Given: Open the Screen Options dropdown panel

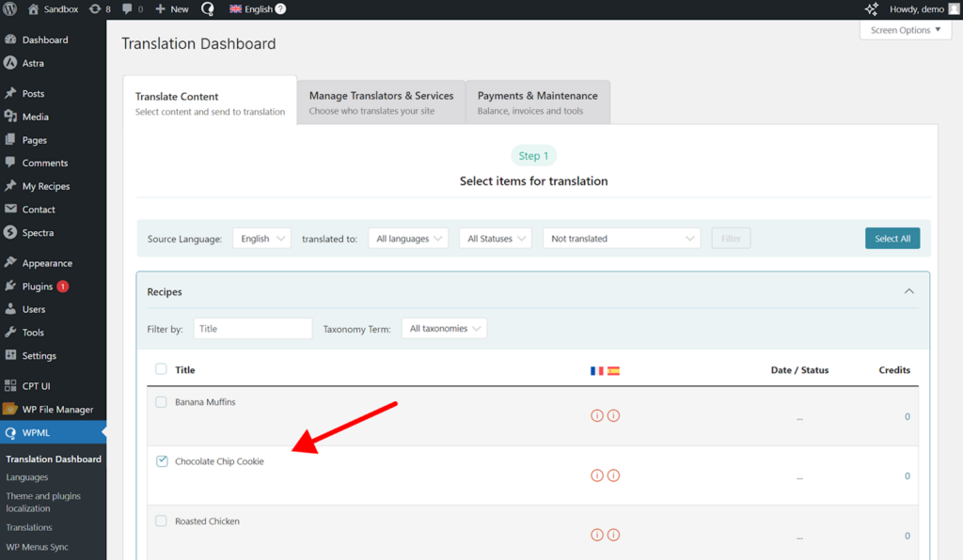Looking at the screenshot, I should [904, 29].
